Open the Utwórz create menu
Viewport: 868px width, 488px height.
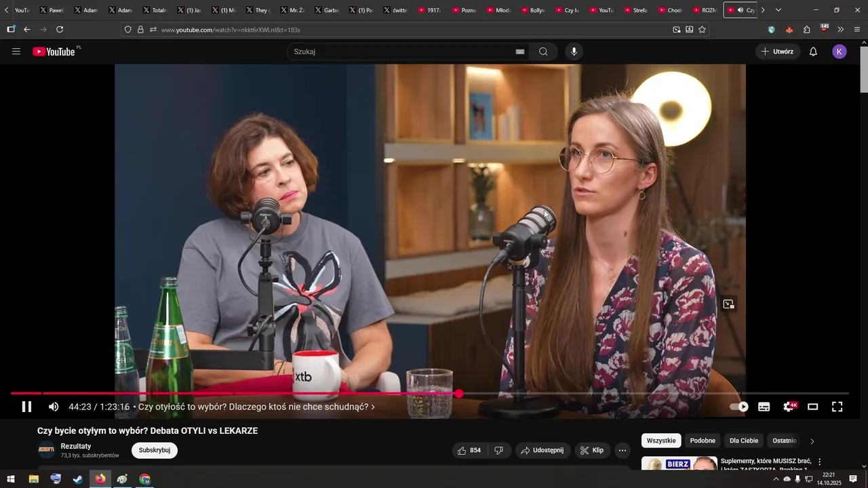pyautogui.click(x=778, y=52)
